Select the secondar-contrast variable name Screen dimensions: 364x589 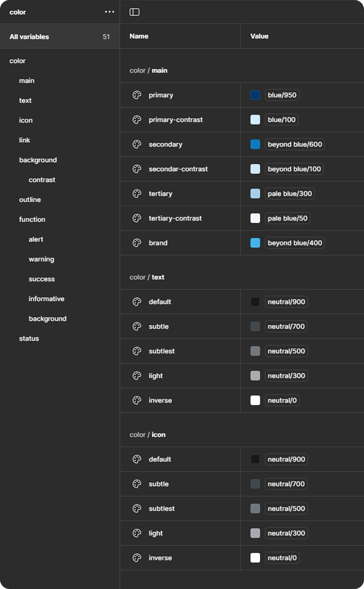pyautogui.click(x=178, y=169)
